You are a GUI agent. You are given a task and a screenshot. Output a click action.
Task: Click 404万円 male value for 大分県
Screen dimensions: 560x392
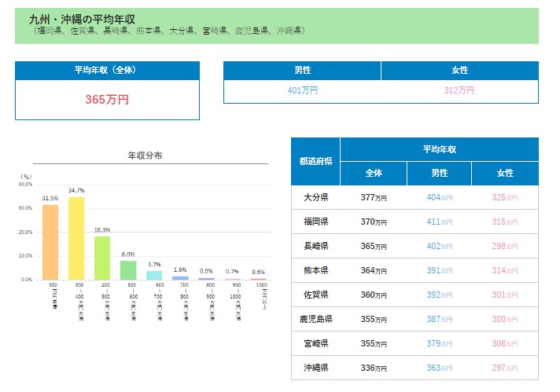coord(440,198)
